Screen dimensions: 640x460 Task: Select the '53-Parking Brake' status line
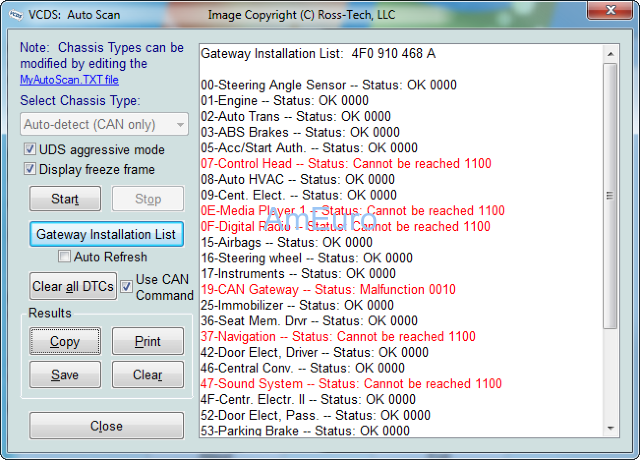coord(305,431)
